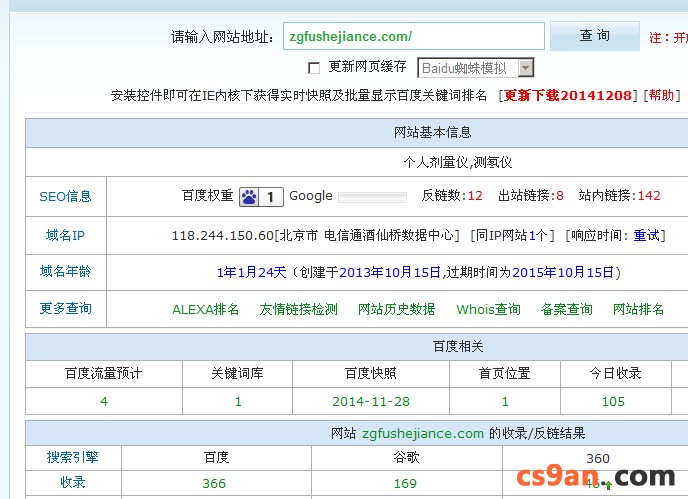The image size is (688, 499).
Task: Click the Whois查询 link
Action: (x=488, y=309)
